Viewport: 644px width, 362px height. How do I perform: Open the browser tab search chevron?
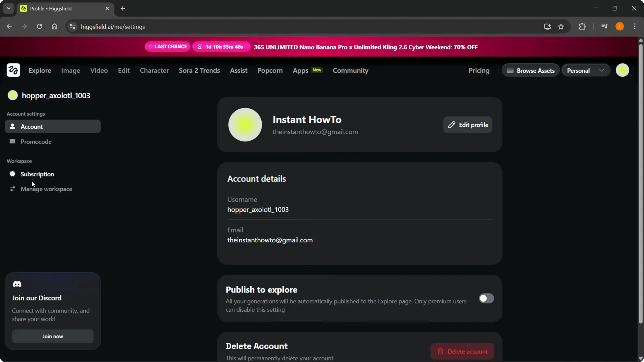8,8
